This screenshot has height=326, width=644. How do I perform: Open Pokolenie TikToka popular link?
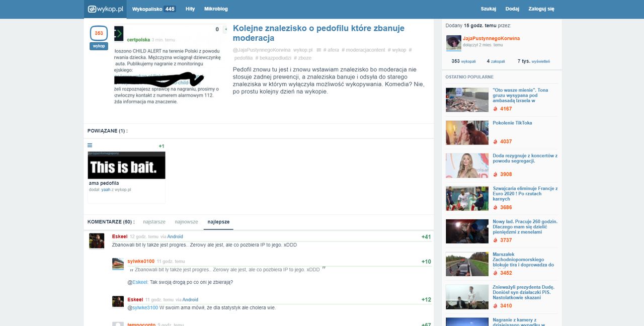coord(512,123)
